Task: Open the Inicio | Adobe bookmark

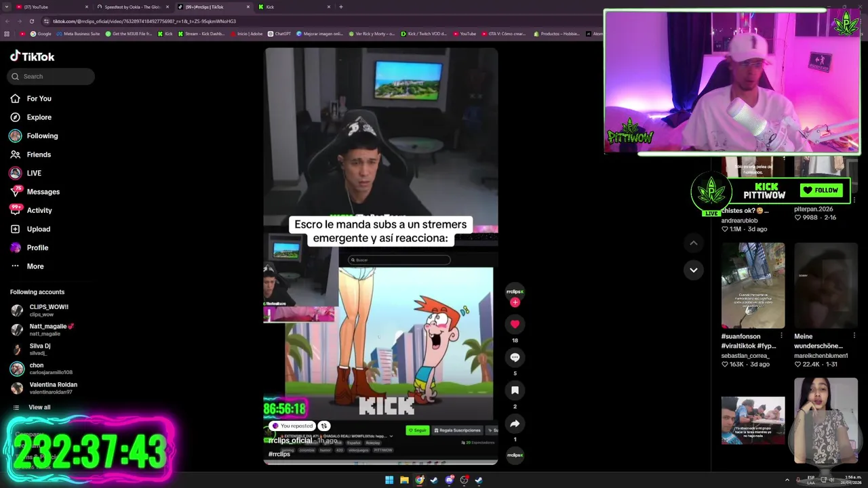Action: coord(246,33)
